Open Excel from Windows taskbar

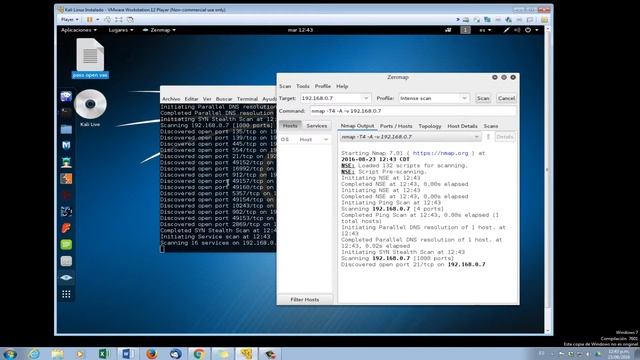pos(104,353)
